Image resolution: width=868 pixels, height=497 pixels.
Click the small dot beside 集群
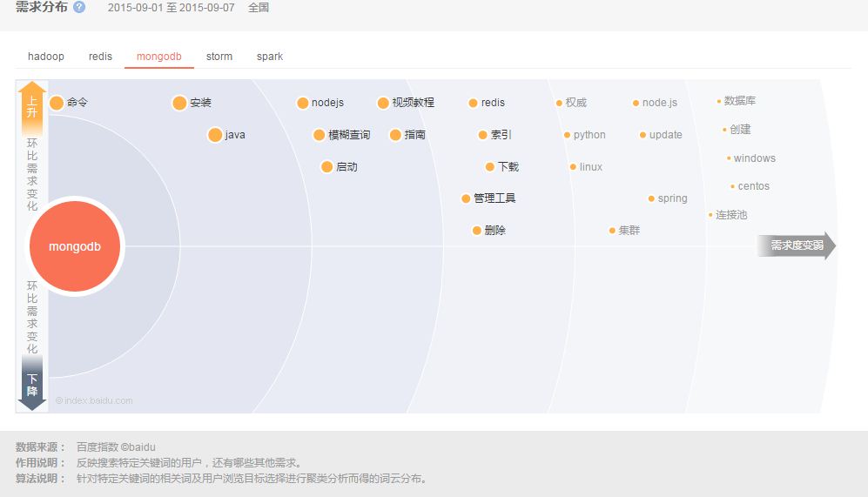612,231
